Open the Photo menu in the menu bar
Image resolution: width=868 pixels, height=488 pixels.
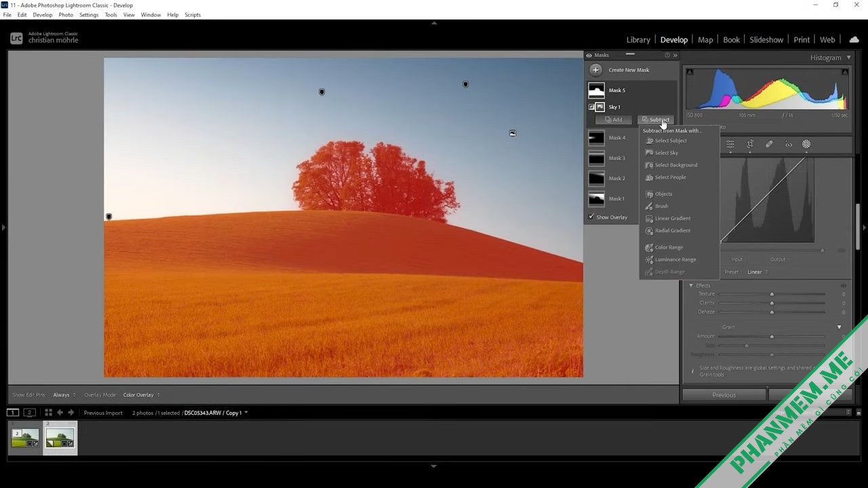(x=66, y=15)
